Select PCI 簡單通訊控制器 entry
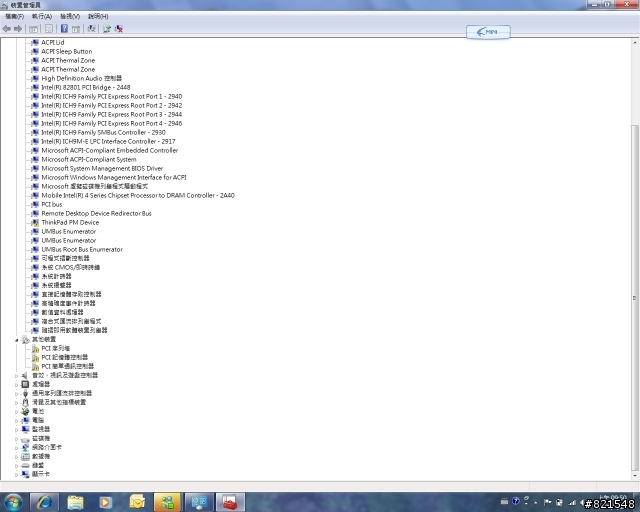The height and width of the screenshot is (512, 640). [x=68, y=366]
